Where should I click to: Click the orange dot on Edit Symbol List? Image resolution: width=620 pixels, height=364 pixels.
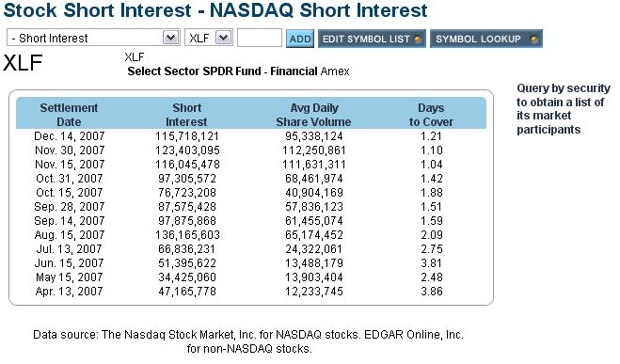(x=417, y=40)
